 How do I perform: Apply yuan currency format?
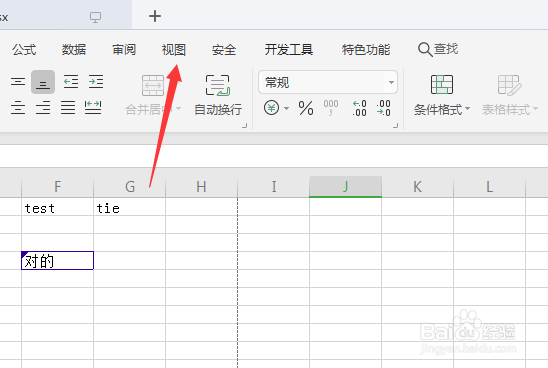pos(272,108)
